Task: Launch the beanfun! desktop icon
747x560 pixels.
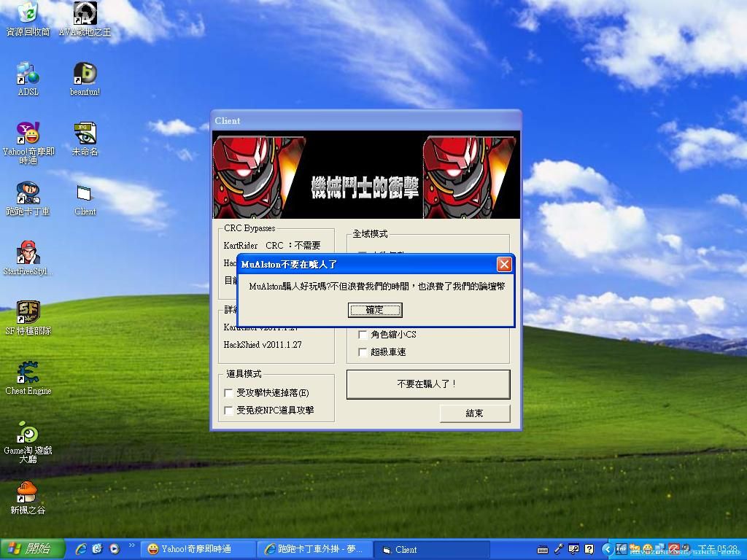Action: point(85,74)
